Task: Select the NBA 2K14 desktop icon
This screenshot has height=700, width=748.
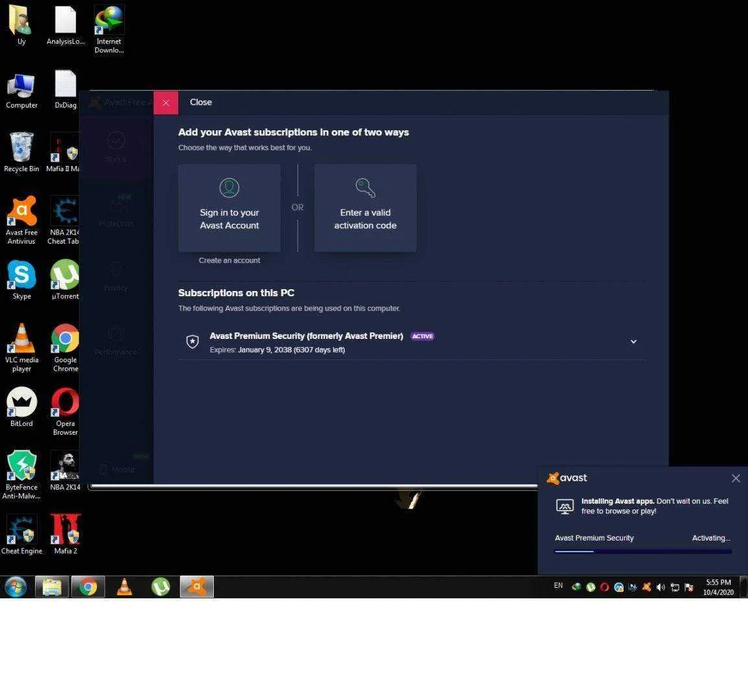Action: 65,471
